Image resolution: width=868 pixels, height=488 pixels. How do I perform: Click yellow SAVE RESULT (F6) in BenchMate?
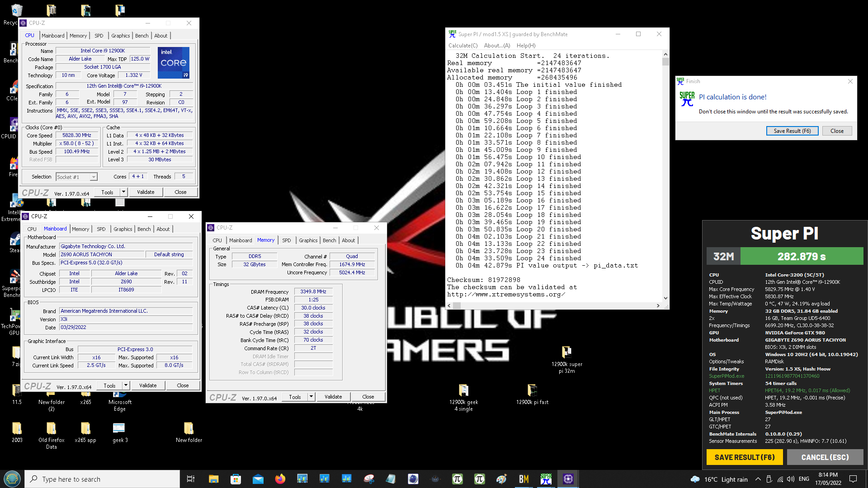click(x=744, y=457)
